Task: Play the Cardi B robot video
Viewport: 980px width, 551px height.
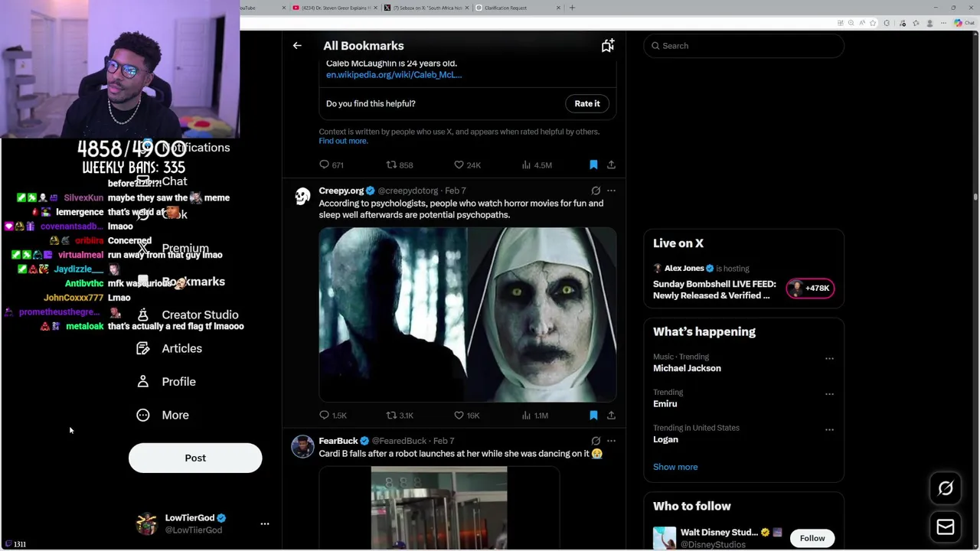Action: [x=439, y=508]
